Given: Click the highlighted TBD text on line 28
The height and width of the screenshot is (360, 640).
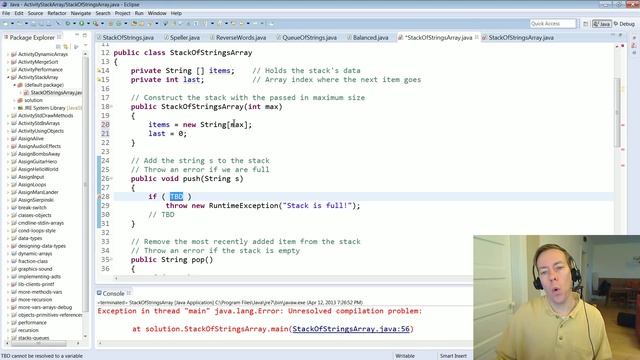Looking at the screenshot, I should coord(176,197).
